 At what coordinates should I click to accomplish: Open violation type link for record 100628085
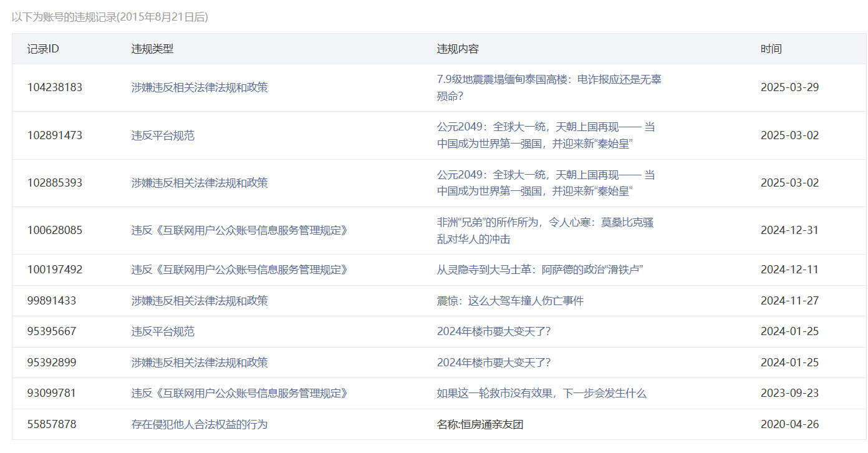point(239,230)
